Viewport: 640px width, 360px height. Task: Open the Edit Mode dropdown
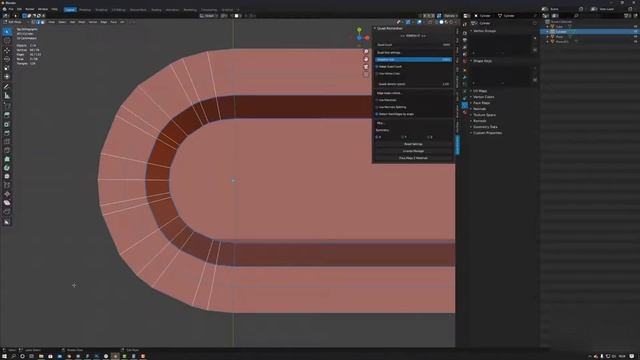pyautogui.click(x=15, y=22)
